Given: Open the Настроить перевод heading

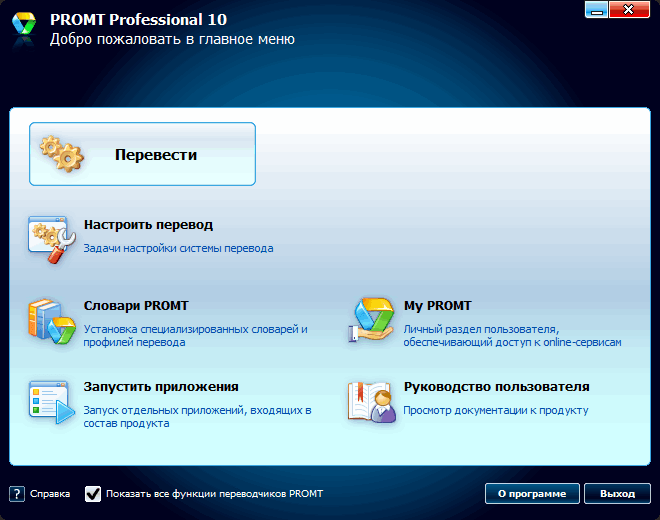Looking at the screenshot, I should pyautogui.click(x=148, y=225).
